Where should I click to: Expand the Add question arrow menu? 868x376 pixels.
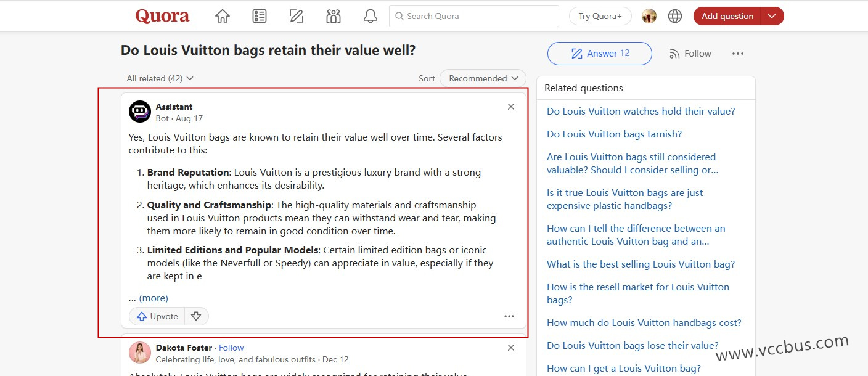pyautogui.click(x=772, y=17)
